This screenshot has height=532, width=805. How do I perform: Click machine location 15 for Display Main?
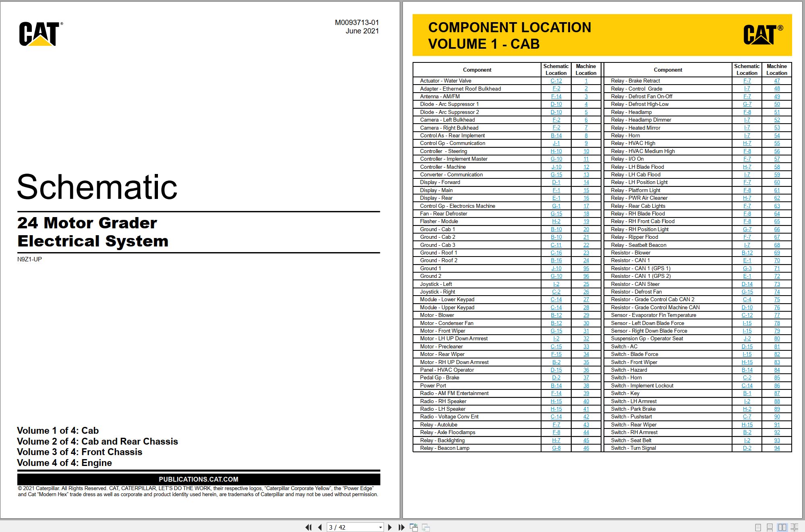586,190
